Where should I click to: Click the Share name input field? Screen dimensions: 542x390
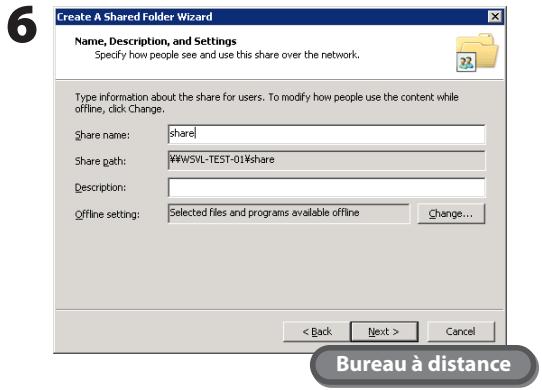[326, 134]
